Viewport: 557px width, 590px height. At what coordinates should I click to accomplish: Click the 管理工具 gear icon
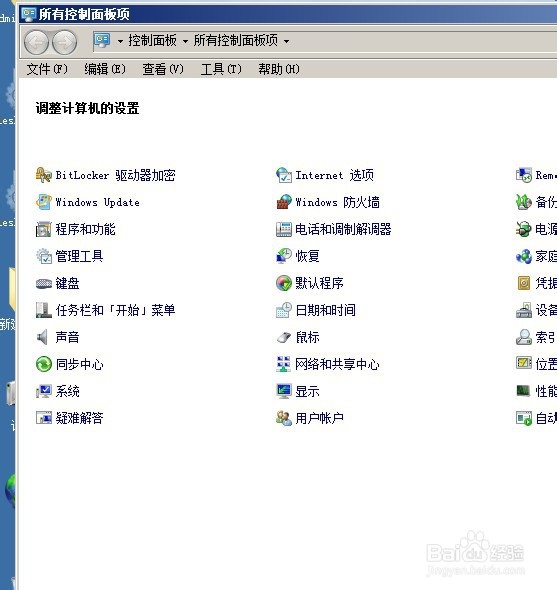click(x=43, y=256)
